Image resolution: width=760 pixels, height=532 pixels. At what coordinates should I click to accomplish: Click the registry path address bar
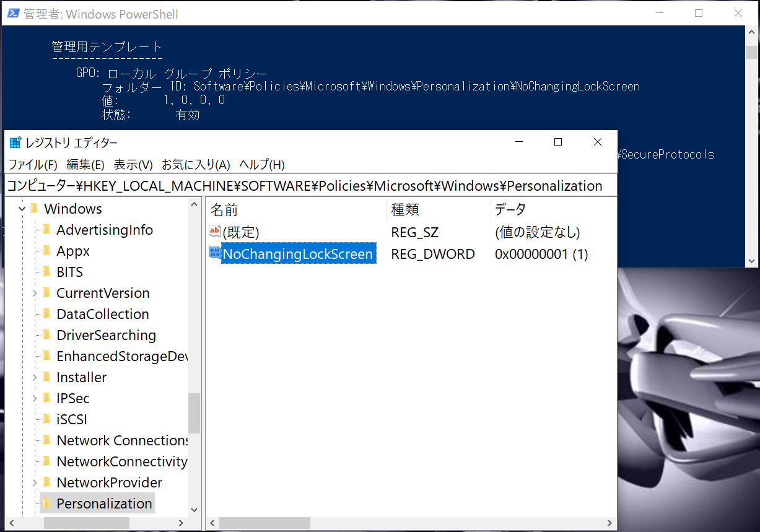click(311, 186)
